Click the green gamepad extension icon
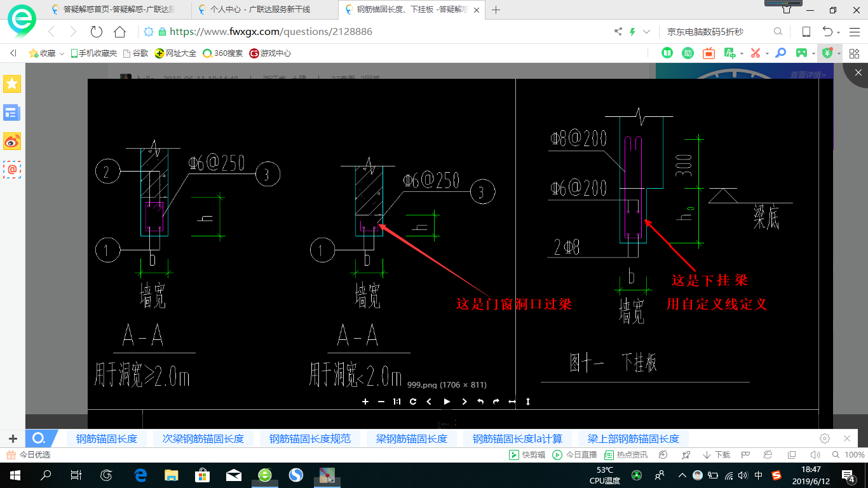The width and height of the screenshot is (868, 488). point(802,53)
